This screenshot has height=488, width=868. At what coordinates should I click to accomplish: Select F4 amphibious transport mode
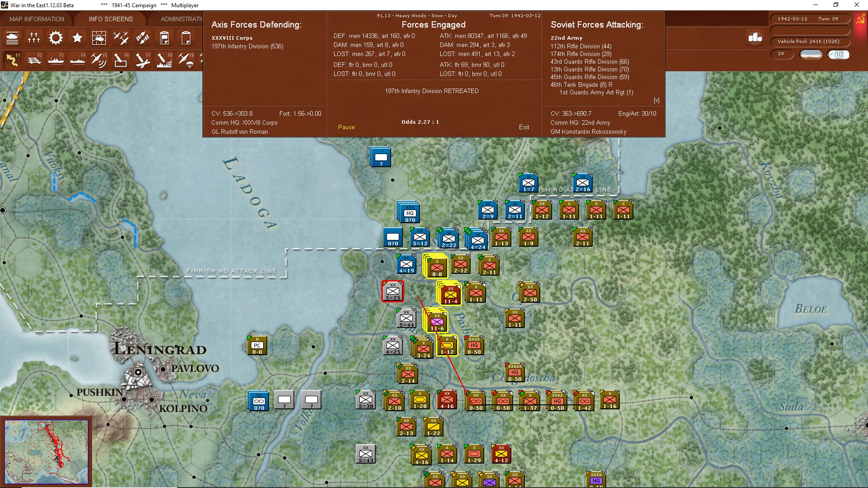[x=77, y=60]
